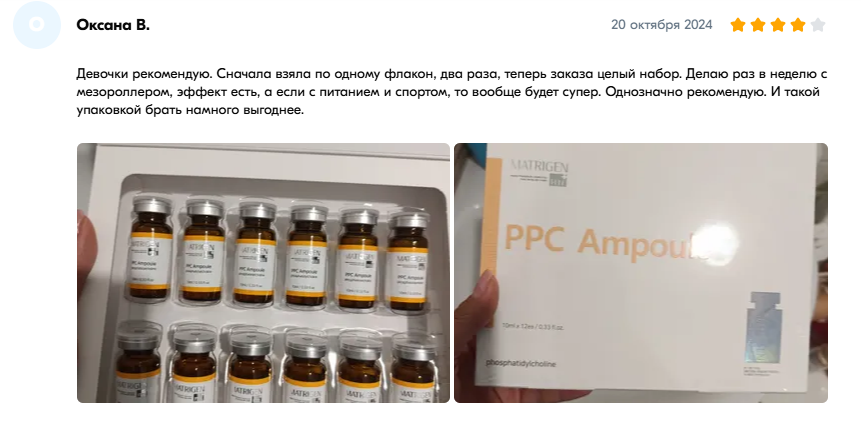Open the PPC Ampoule box photo
861x429 pixels.
[x=641, y=273]
